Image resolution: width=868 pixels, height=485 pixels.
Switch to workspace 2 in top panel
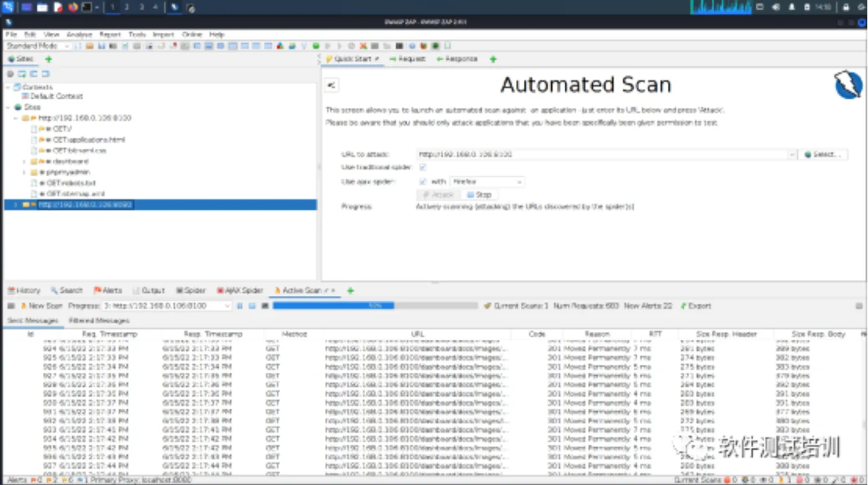coord(127,7)
